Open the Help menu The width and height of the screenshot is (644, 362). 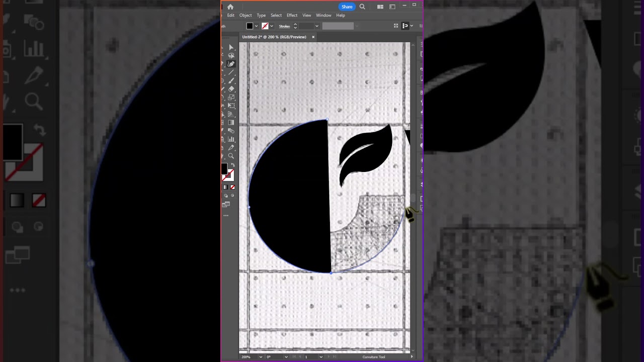(341, 16)
